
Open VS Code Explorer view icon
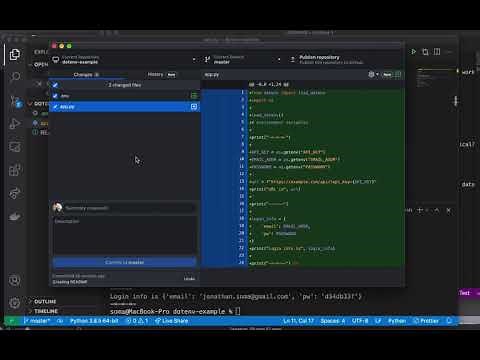15,54
